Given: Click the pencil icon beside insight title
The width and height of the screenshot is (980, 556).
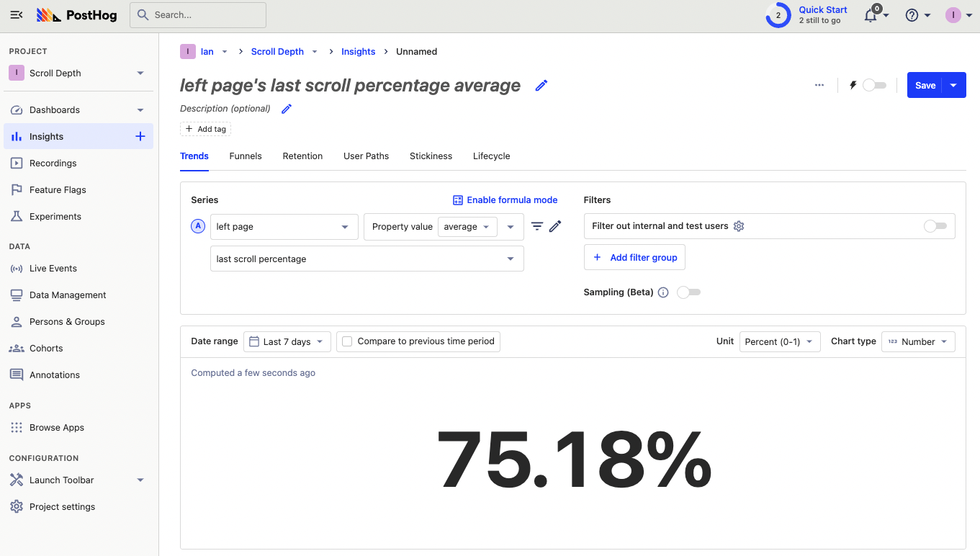Looking at the screenshot, I should [541, 86].
